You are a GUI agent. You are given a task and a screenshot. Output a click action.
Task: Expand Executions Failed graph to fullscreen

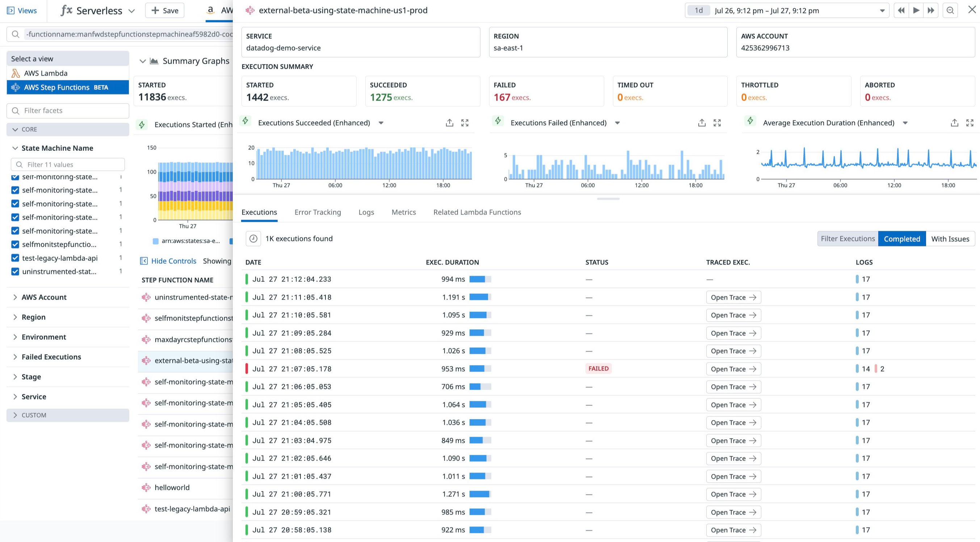717,123
